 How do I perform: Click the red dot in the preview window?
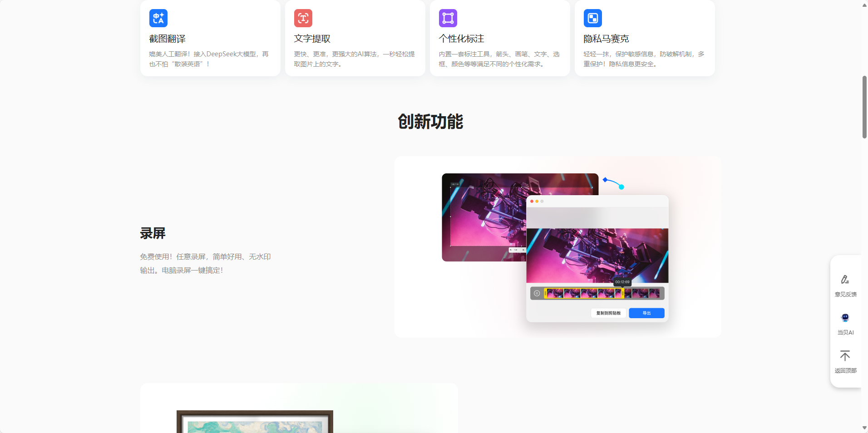[532, 201]
